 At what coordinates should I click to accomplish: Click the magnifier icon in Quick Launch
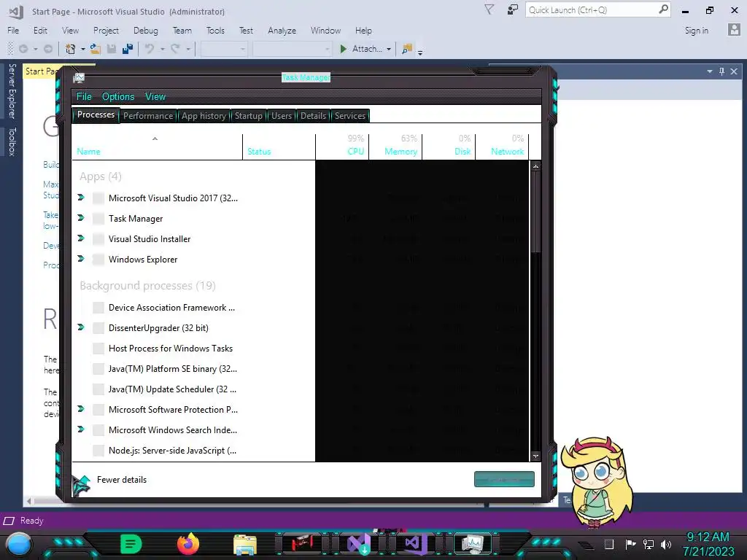click(663, 9)
